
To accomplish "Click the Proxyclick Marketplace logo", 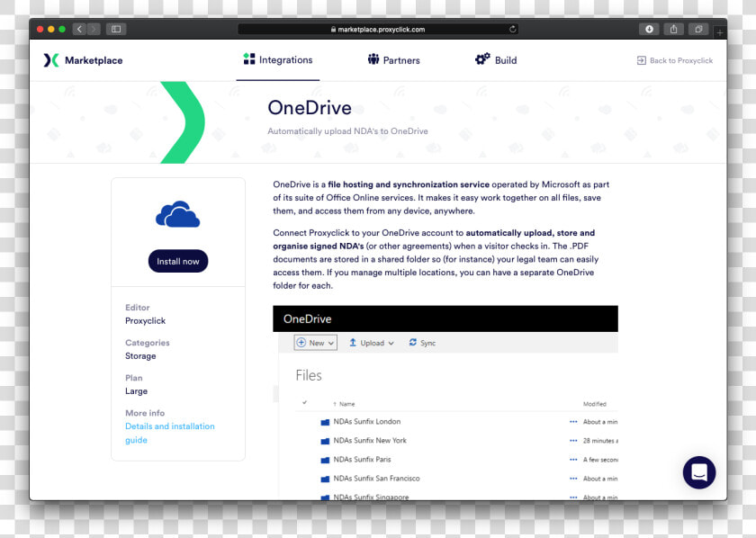I will [83, 60].
